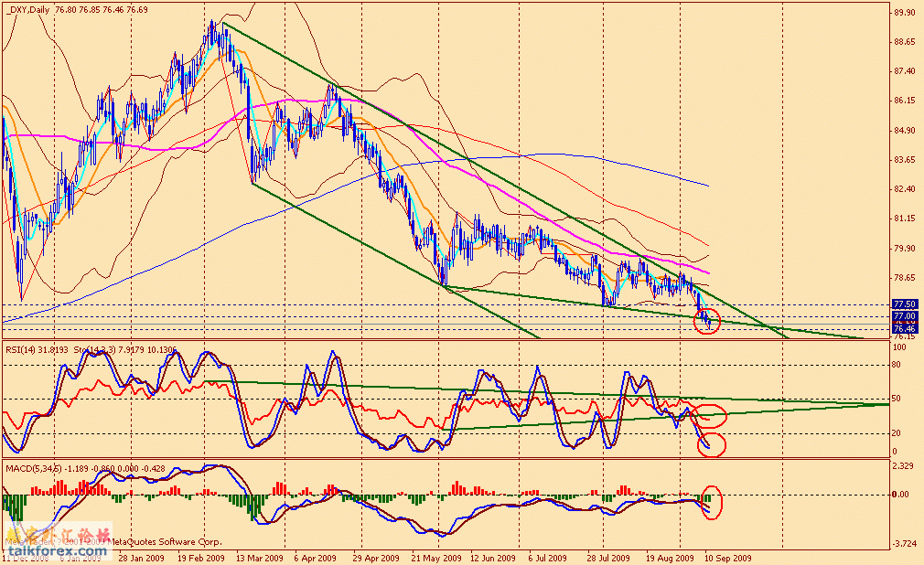924x565 pixels.
Task: Click the MACD scale label -3.724
Action: 903,544
